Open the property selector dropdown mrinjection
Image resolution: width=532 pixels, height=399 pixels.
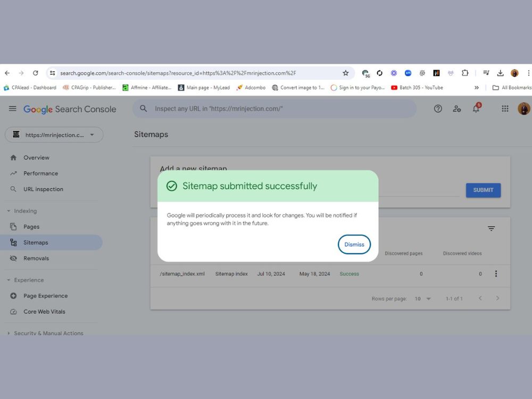tap(54, 135)
